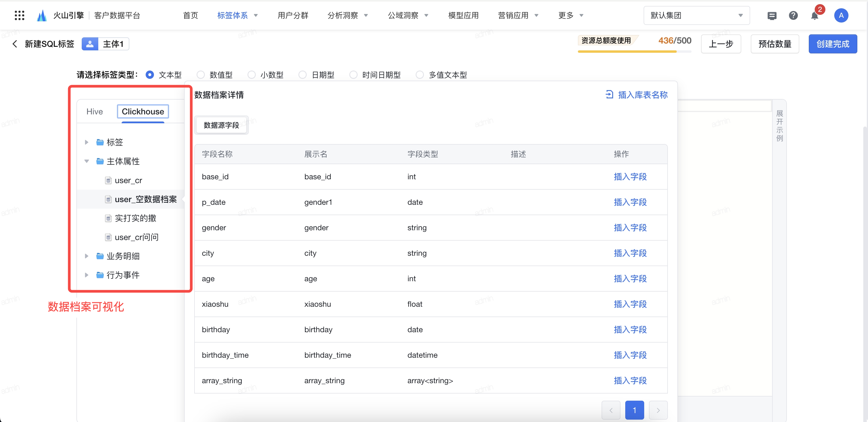Viewport: 868px width, 422px height.
Task: Open the notifications bell icon
Action: click(x=814, y=15)
